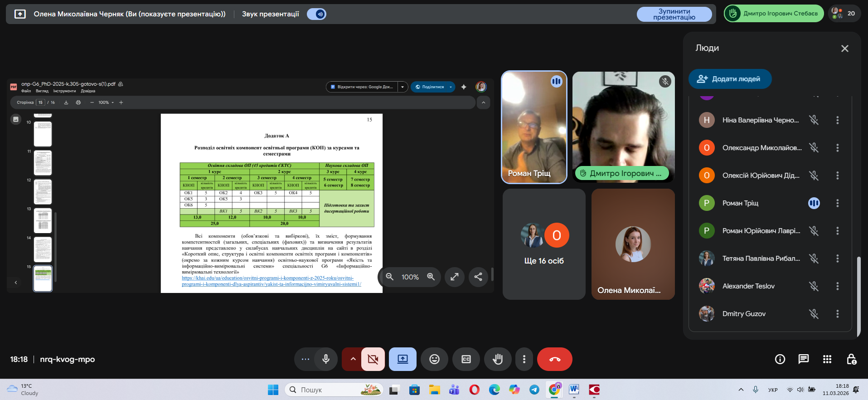
Task: Toggle the presentation audio switch
Action: 317,14
